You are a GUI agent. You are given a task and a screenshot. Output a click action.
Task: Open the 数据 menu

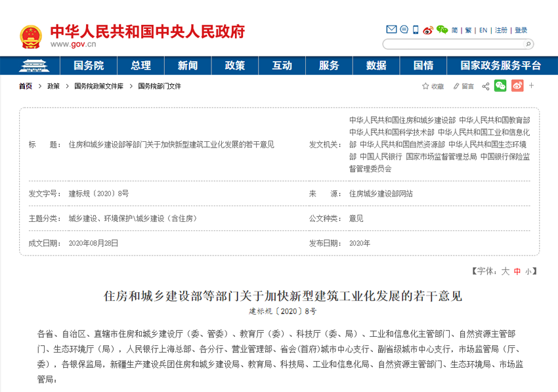tap(376, 66)
